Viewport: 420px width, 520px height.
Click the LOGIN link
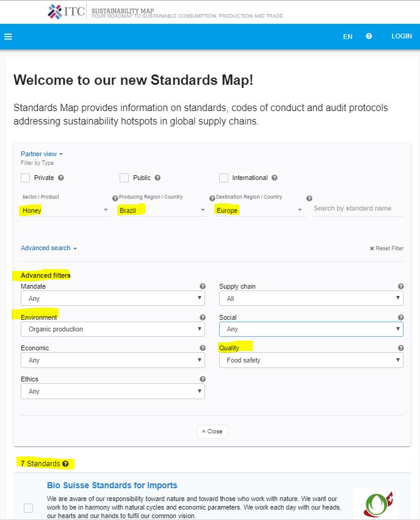coord(401,37)
